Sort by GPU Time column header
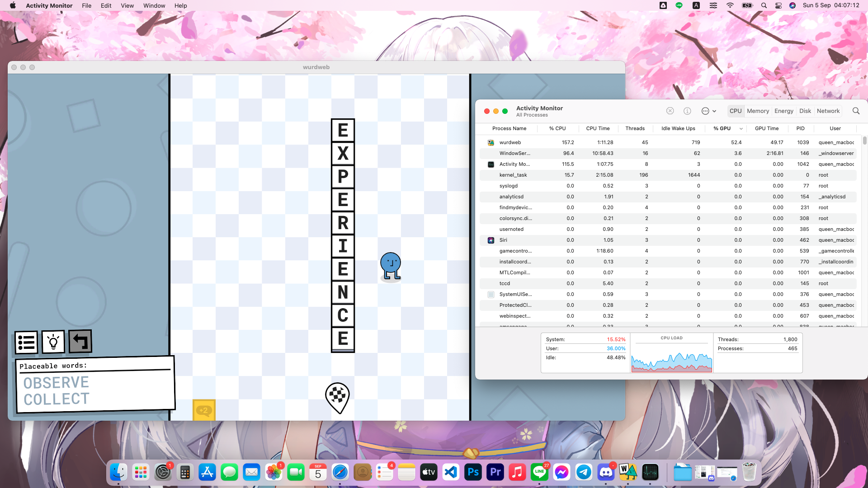This screenshot has width=868, height=488. (x=767, y=128)
